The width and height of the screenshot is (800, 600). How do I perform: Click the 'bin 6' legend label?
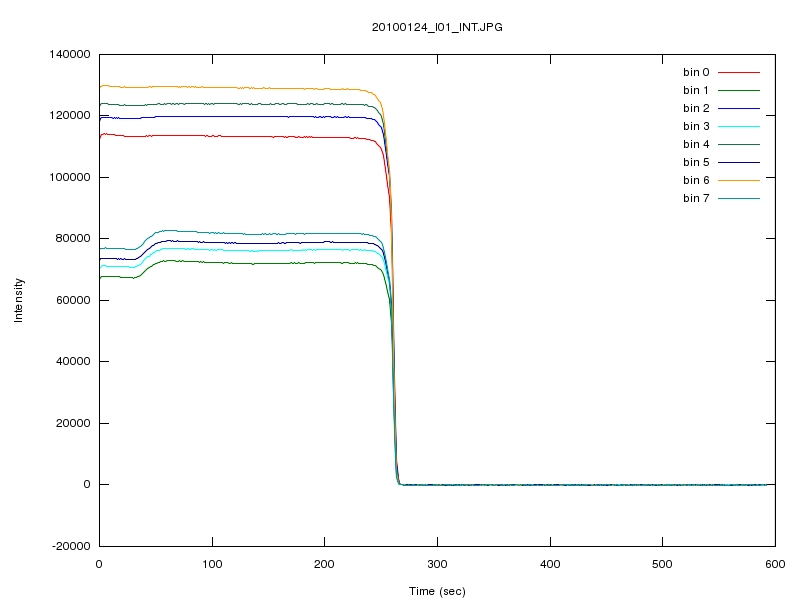(696, 180)
